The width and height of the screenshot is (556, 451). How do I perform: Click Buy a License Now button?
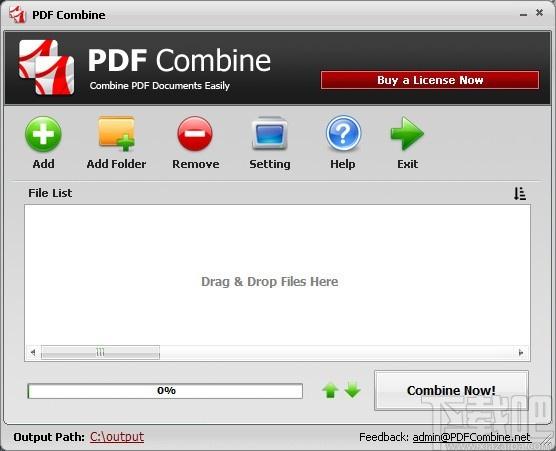pos(430,80)
